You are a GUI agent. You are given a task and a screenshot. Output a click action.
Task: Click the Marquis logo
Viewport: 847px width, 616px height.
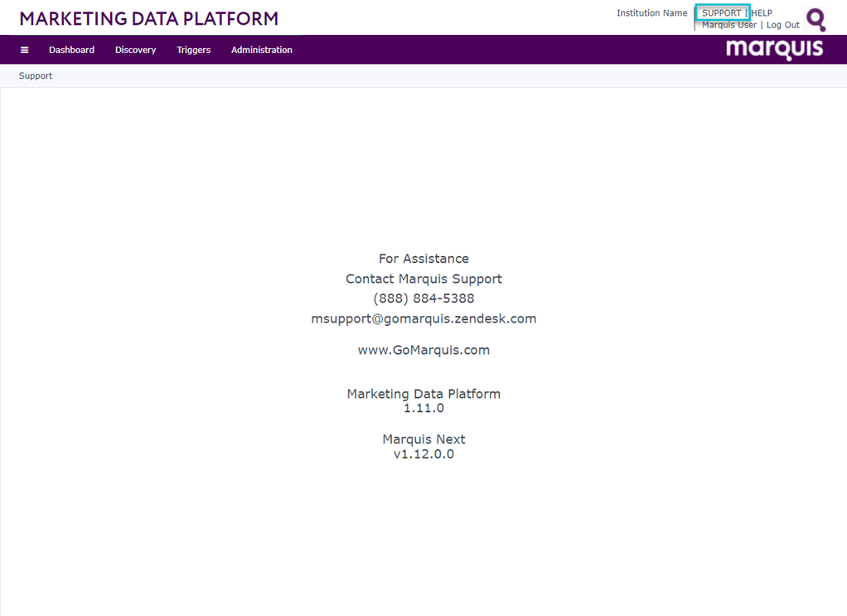[x=774, y=49]
